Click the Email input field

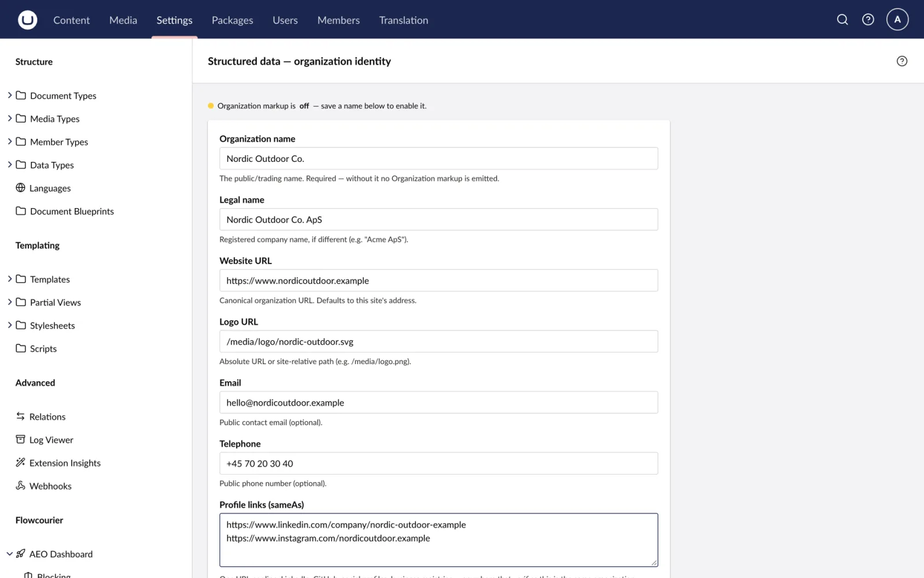(438, 402)
